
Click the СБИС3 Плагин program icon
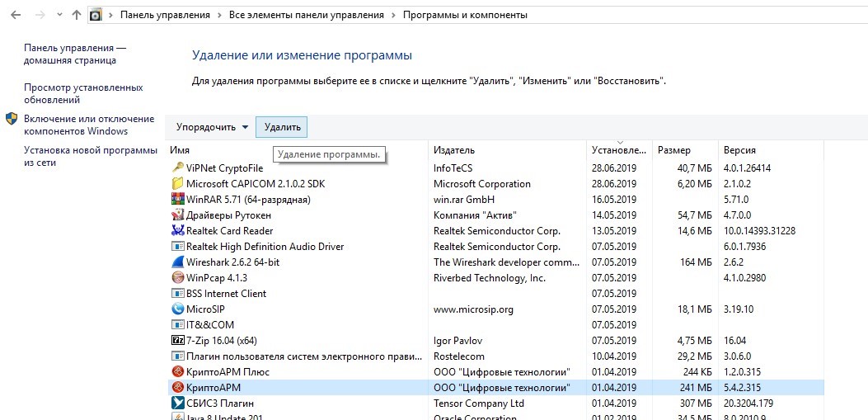coord(177,403)
